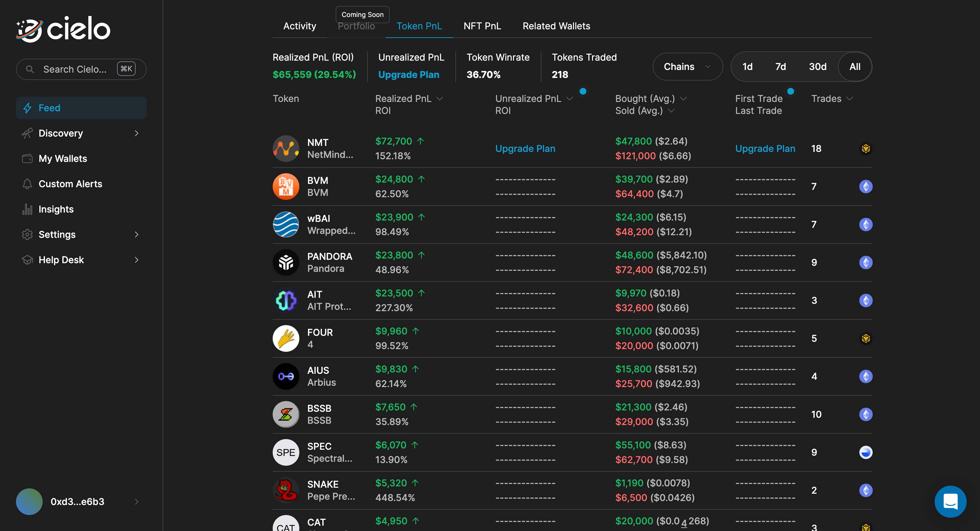Click the BNB chain icon on the NMT row
Screen dimensions: 980x531
[866, 148]
